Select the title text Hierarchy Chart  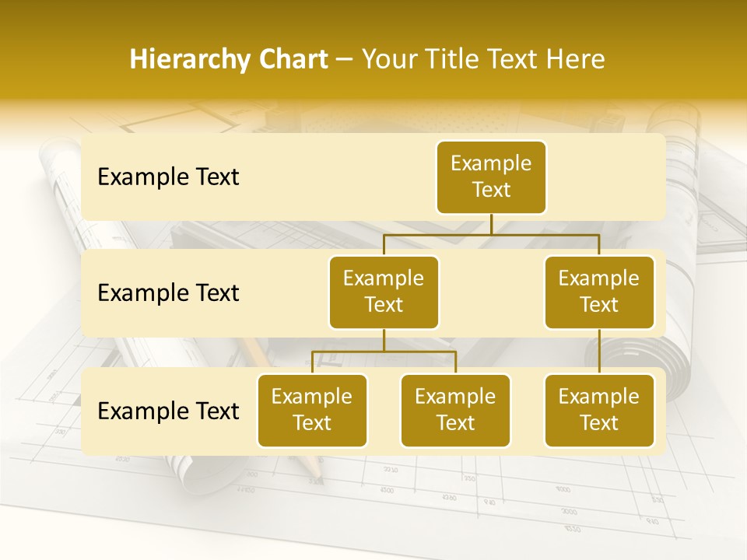pos(230,58)
